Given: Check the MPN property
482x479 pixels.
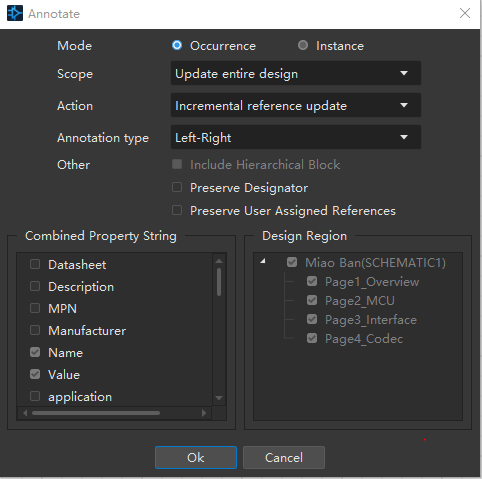Looking at the screenshot, I should point(35,308).
